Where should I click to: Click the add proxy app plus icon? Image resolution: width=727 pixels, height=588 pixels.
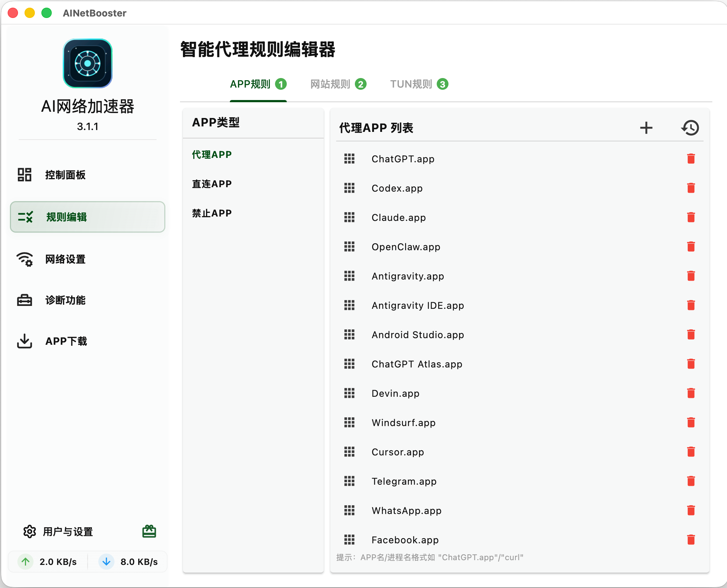[646, 128]
